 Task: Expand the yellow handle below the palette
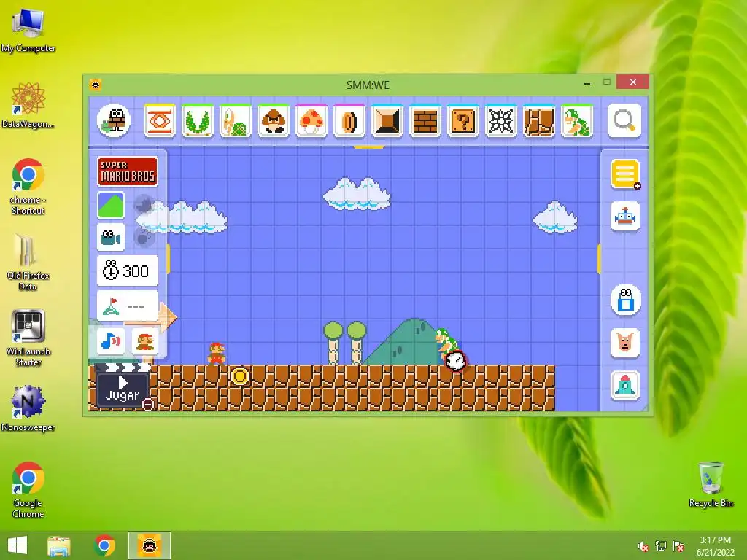368,147
